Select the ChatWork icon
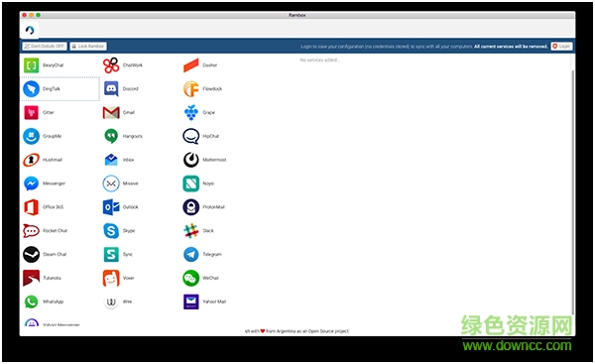The image size is (595, 364). pos(111,65)
